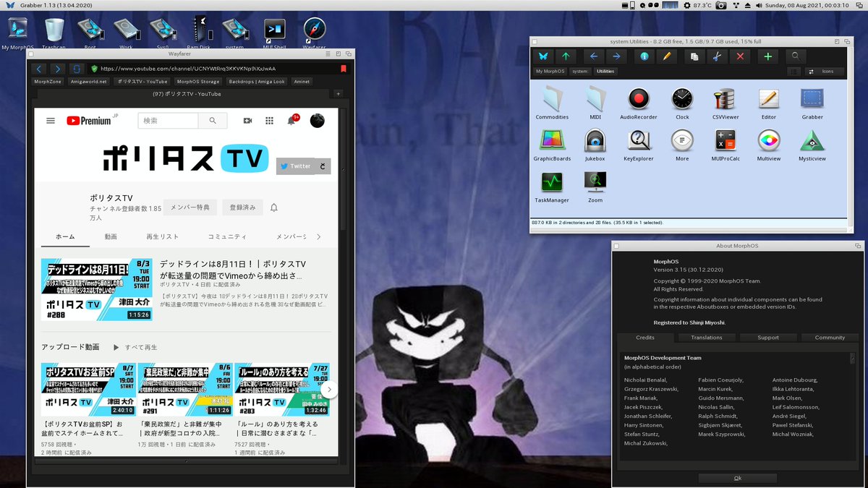Open the コミュニティ channel tab

227,236
